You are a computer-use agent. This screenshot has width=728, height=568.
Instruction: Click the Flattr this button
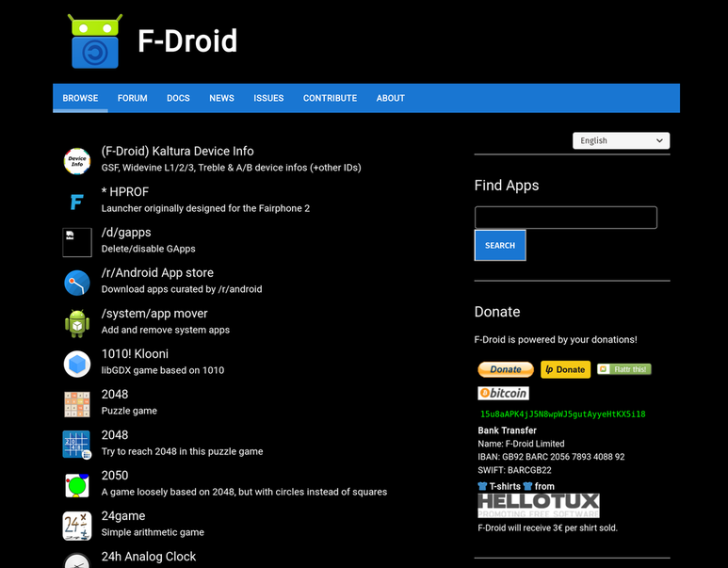pyautogui.click(x=624, y=369)
